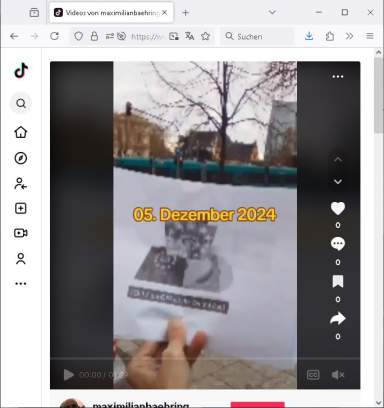
Task: Open the Following icon in sidebar
Action: 21,183
